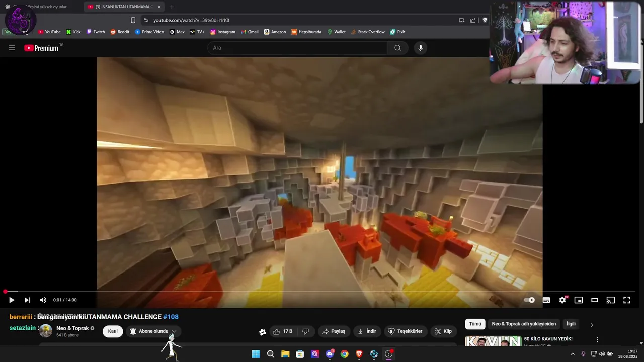Select the Tümü filter chip

(475, 324)
